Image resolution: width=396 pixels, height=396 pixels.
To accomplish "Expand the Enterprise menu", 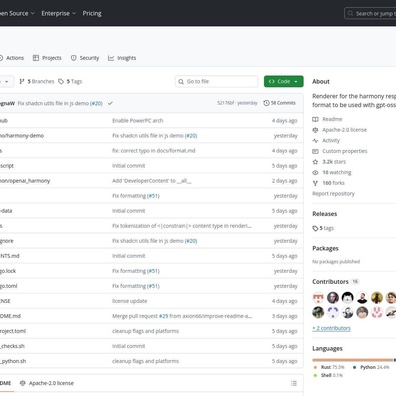I will 59,13.
